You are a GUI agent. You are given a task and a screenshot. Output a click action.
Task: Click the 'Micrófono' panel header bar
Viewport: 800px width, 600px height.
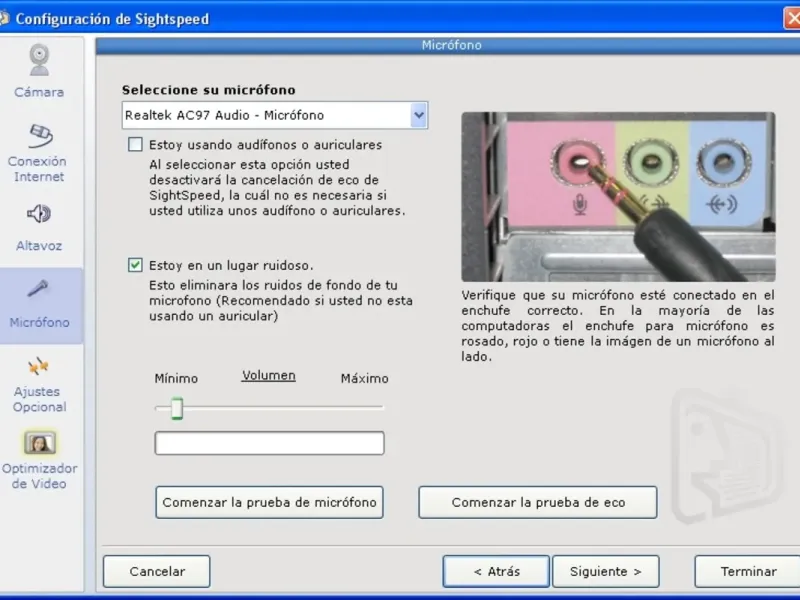click(x=448, y=45)
